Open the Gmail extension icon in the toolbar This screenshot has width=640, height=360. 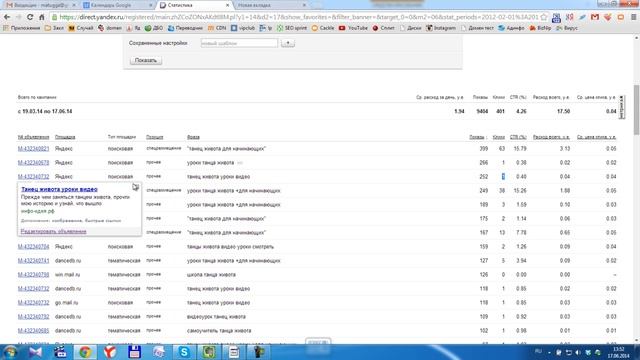(595, 17)
